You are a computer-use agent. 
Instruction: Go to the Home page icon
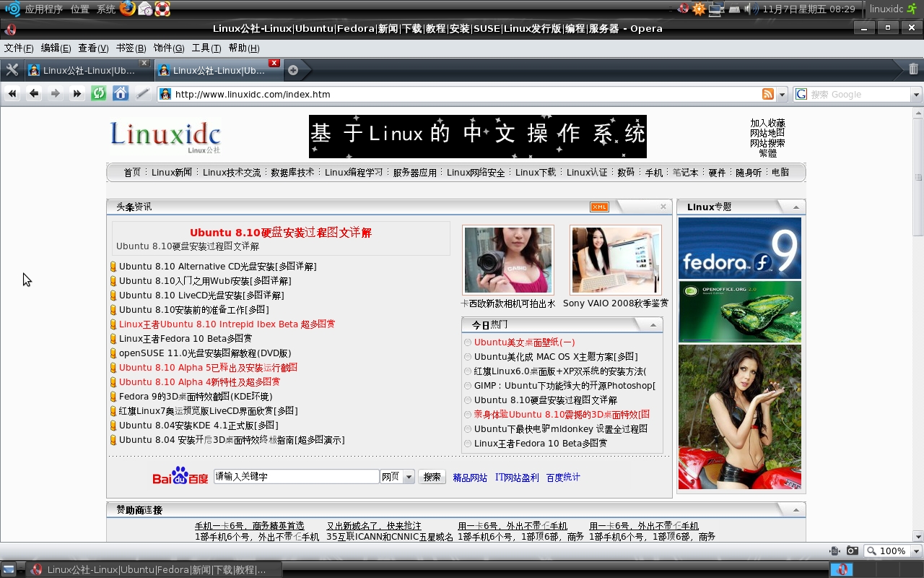tap(121, 94)
